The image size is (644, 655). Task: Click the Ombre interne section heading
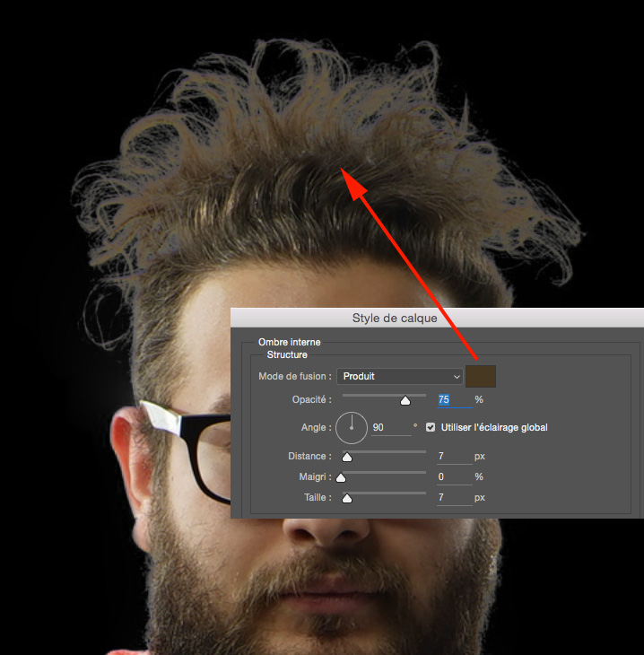point(289,342)
